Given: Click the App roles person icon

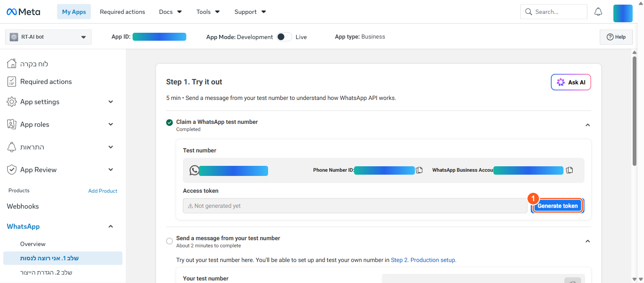Looking at the screenshot, I should click(x=12, y=124).
